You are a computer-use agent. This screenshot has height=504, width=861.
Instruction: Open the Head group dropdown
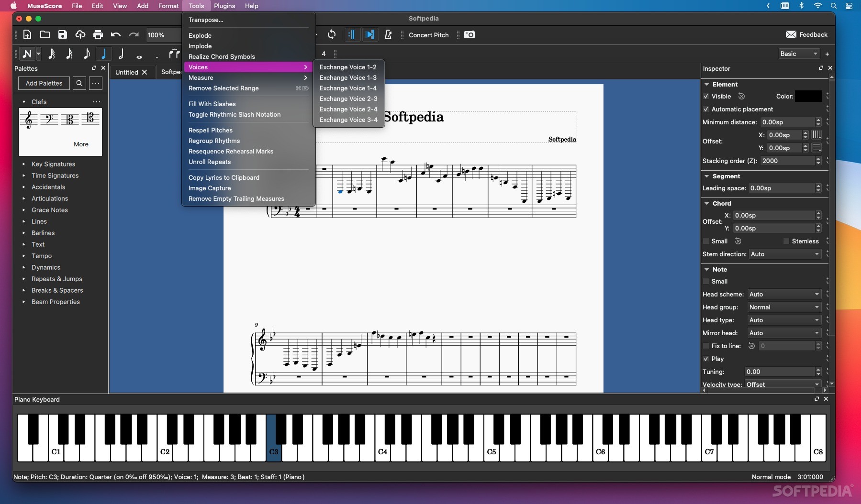pos(784,307)
